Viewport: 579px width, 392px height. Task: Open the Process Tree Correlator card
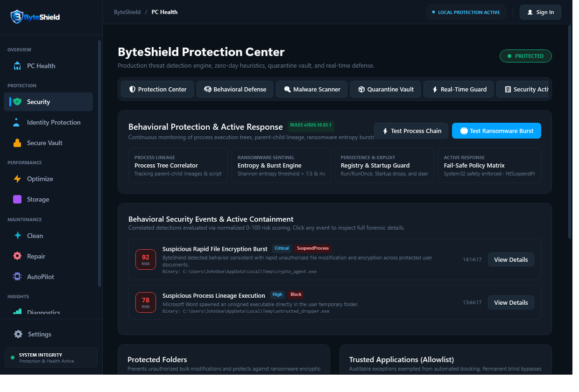click(x=178, y=165)
